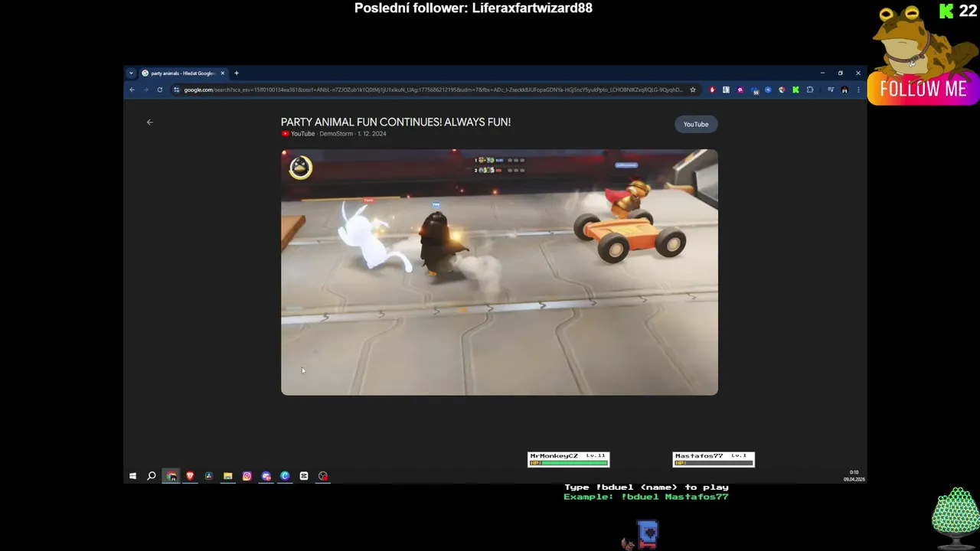Open the blue circular extension icon
The height and width of the screenshot is (551, 980).
(x=768, y=90)
